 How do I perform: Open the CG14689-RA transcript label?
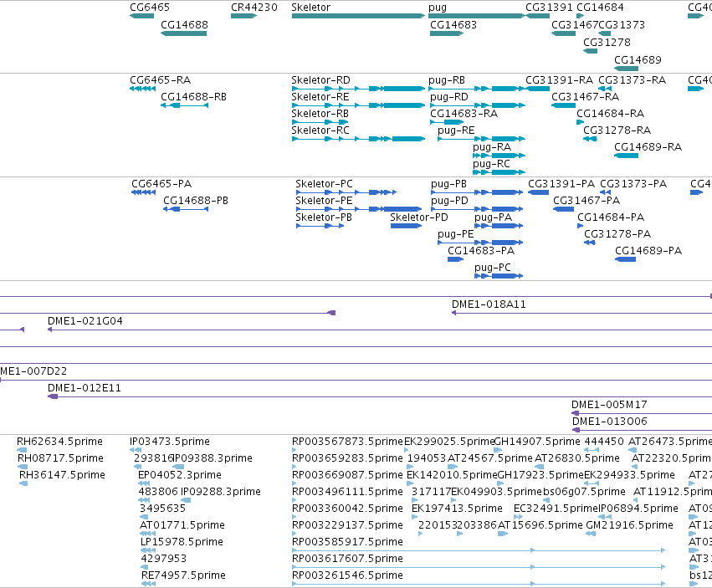pos(648,146)
